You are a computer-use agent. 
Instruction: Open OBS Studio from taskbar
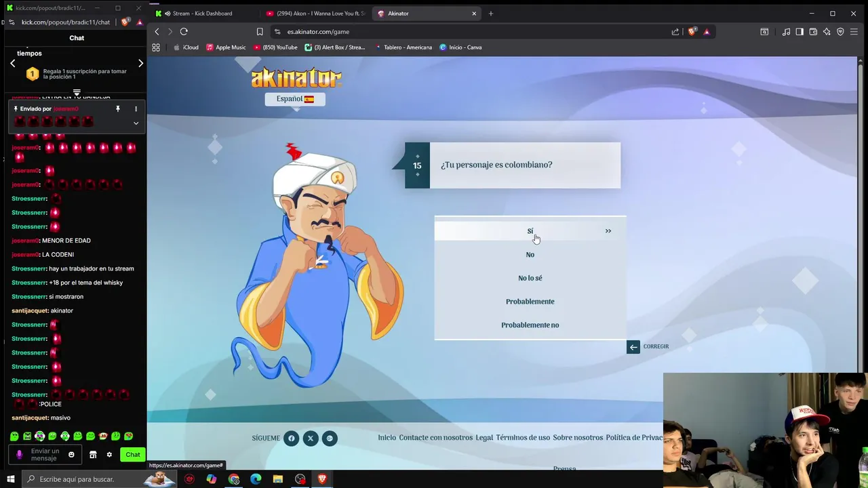click(x=300, y=479)
